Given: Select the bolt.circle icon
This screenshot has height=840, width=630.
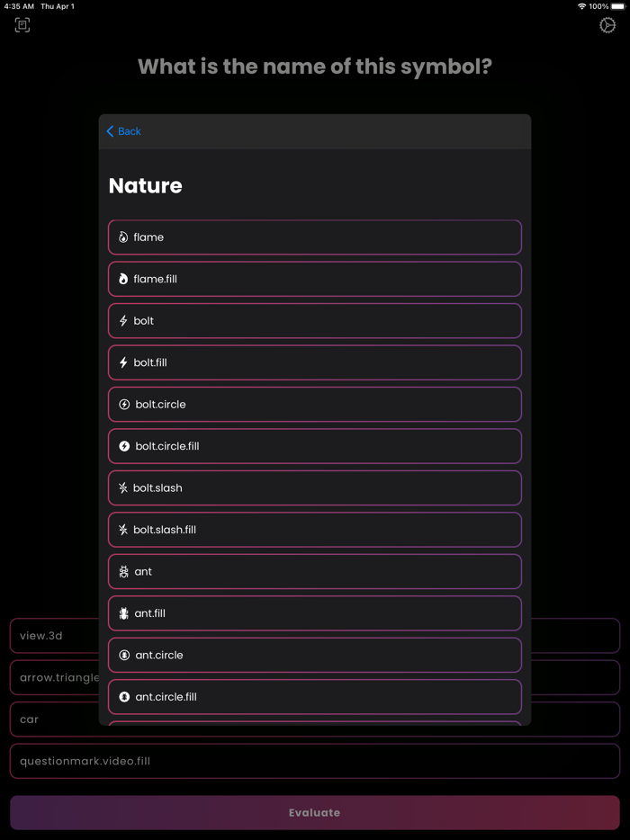Looking at the screenshot, I should (124, 405).
